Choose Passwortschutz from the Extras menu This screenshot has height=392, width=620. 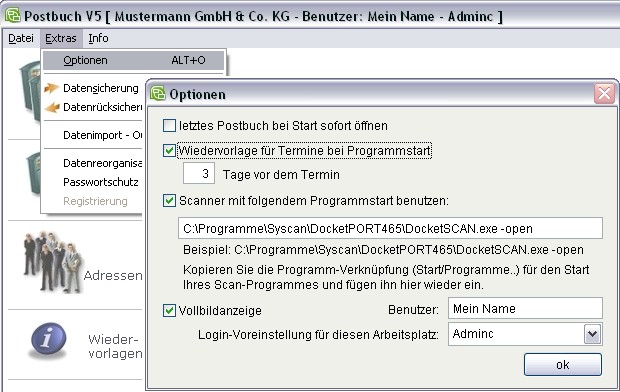[101, 182]
